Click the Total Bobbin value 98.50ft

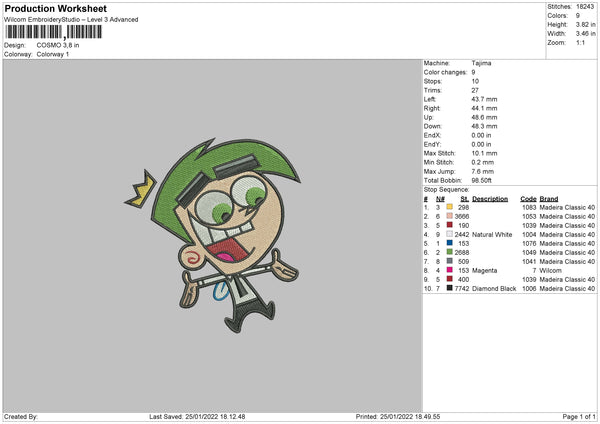coord(481,180)
